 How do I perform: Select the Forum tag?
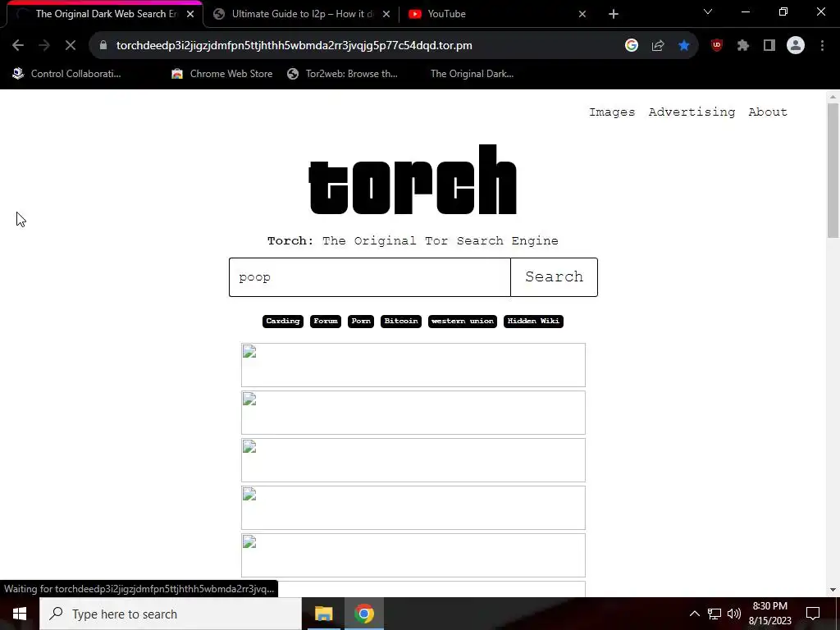(x=326, y=322)
